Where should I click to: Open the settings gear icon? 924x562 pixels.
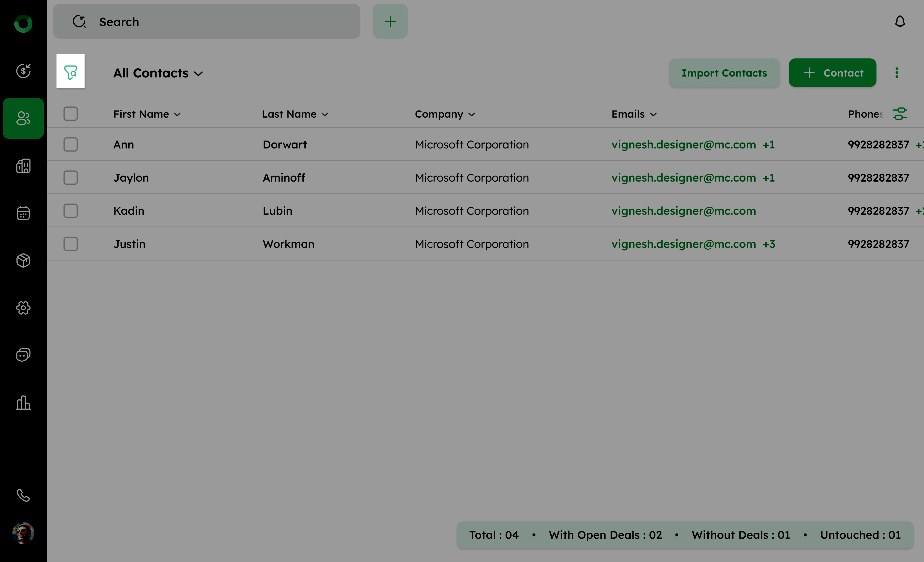(23, 308)
